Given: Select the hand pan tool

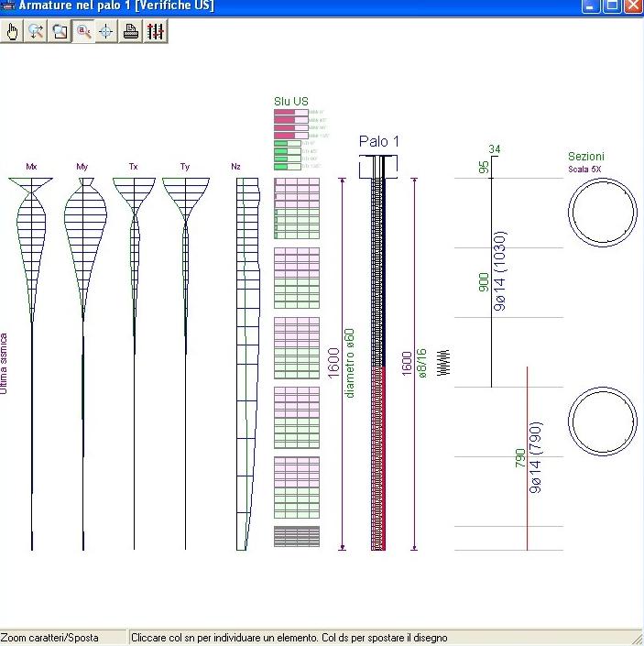Looking at the screenshot, I should pyautogui.click(x=13, y=31).
